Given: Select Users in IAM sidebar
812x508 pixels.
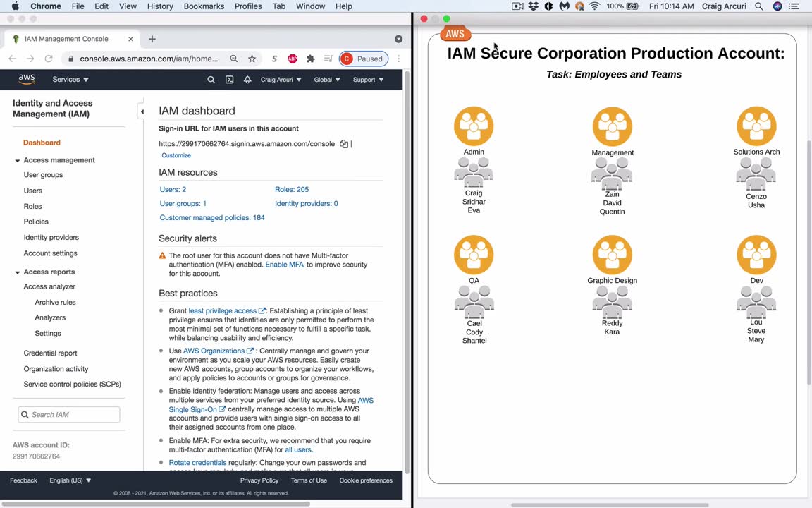Looking at the screenshot, I should (32, 190).
